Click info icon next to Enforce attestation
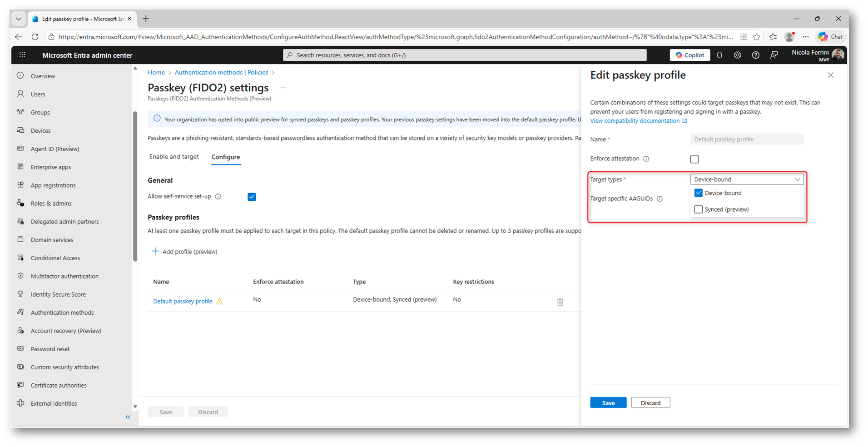Screen dimensions: 868x447 [646, 159]
